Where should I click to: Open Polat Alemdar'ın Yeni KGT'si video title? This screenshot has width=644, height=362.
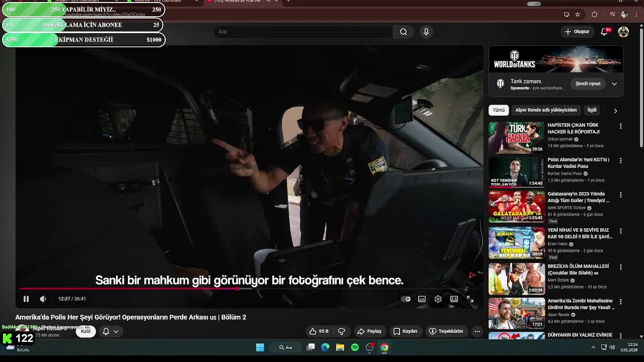tap(579, 163)
